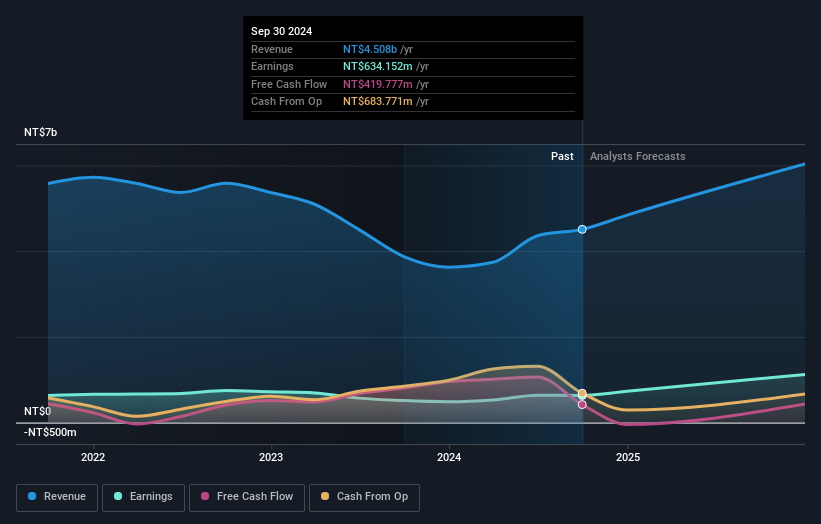This screenshot has height=524, width=821.
Task: Click the NT$419.777m free cash flow value
Action: 378,84
